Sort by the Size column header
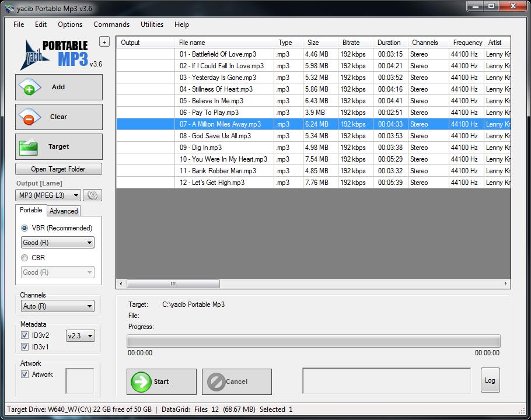The height and width of the screenshot is (420, 531). pyautogui.click(x=320, y=43)
